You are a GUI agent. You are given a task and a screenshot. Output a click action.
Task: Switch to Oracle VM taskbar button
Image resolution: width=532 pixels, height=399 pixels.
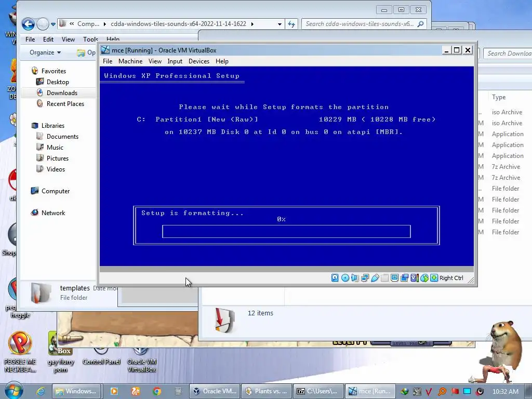coord(215,391)
